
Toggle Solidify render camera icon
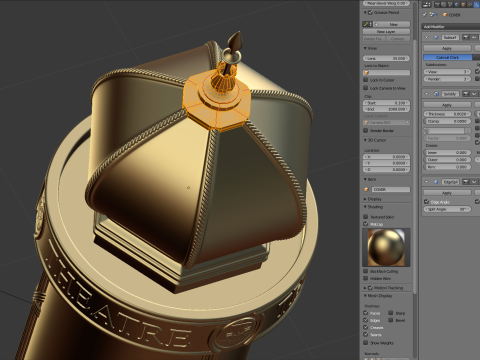[x=466, y=94]
